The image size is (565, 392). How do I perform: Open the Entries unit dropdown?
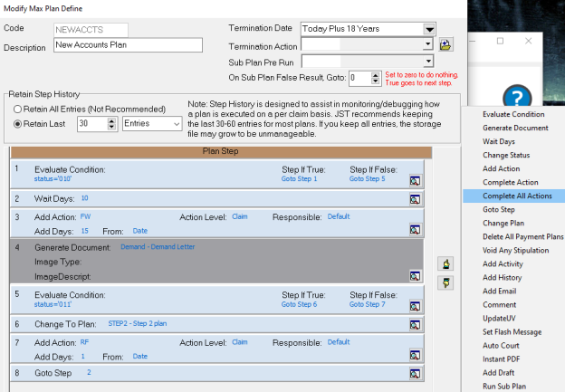click(176, 124)
